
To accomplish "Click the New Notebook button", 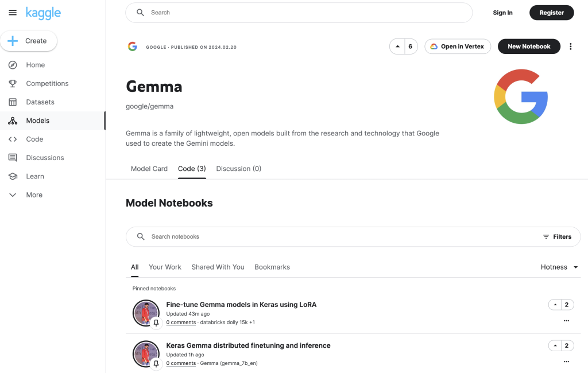I will pos(529,46).
